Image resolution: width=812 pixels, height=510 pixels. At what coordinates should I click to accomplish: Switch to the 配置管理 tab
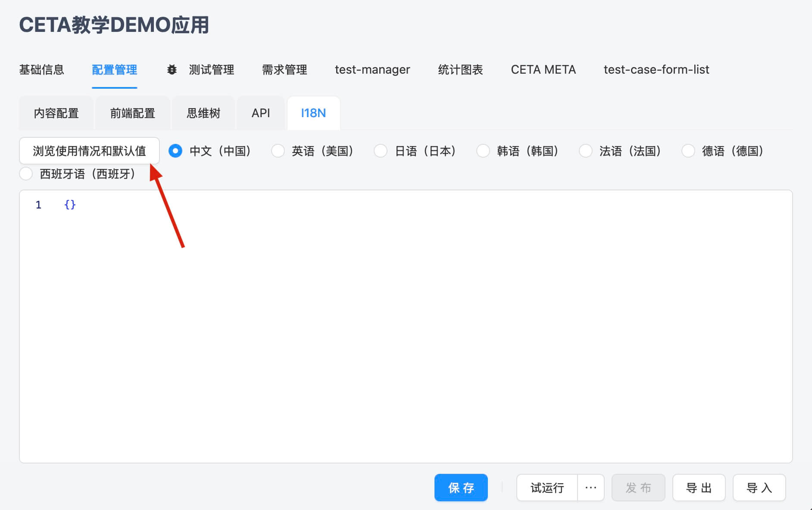(x=115, y=69)
